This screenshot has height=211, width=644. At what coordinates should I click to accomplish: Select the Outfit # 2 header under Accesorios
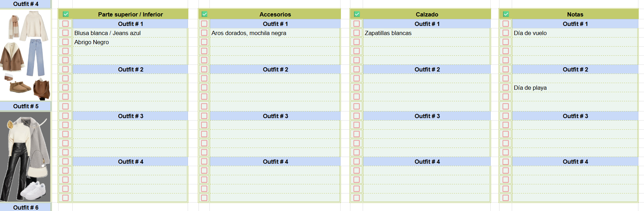[x=275, y=69]
